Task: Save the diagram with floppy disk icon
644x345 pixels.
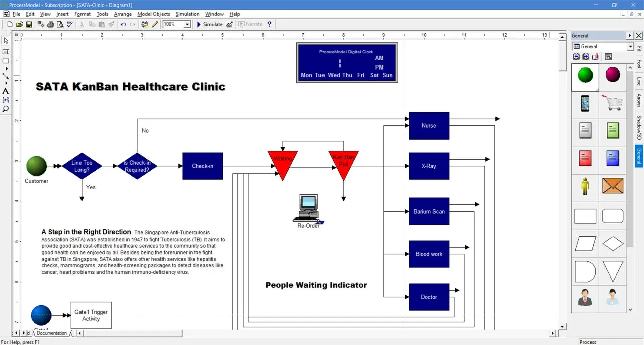Action: (x=29, y=24)
